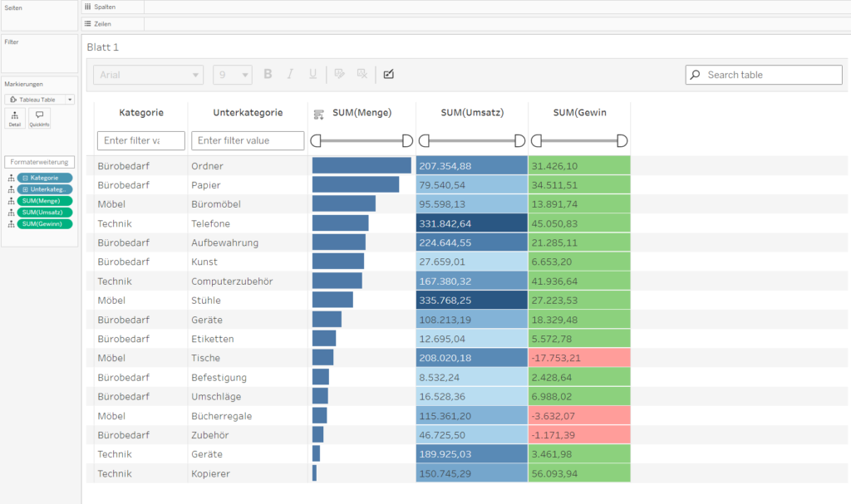Click the magnifier icon in Search table
This screenshot has height=504, width=851.
point(696,75)
